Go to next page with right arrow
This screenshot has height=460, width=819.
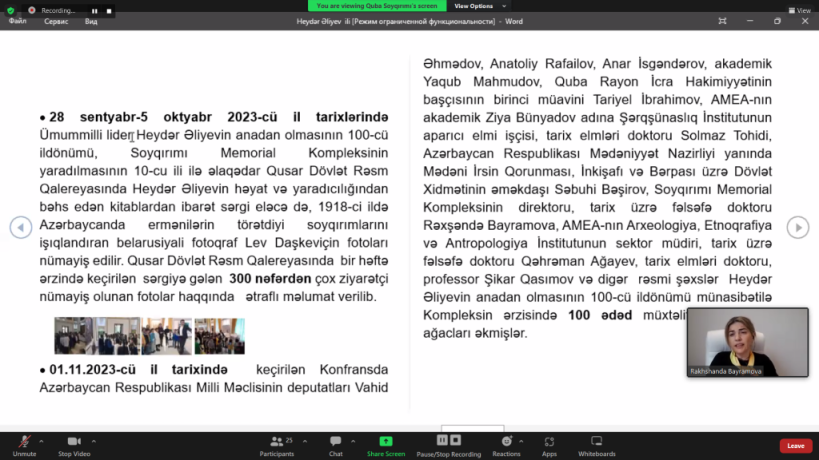(798, 227)
